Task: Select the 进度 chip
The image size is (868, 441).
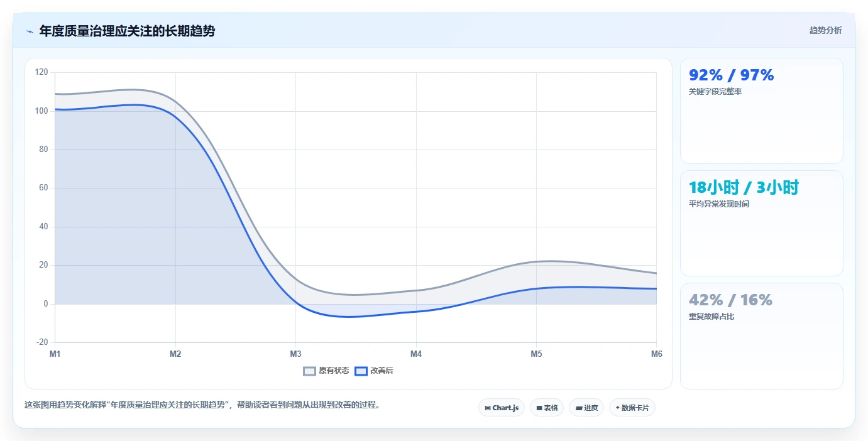Action: click(586, 408)
